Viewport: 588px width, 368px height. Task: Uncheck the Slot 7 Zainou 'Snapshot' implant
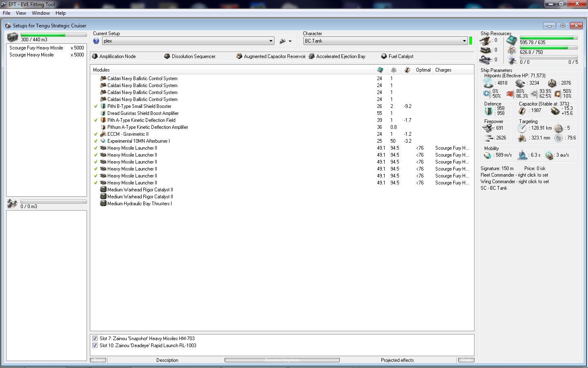95,339
